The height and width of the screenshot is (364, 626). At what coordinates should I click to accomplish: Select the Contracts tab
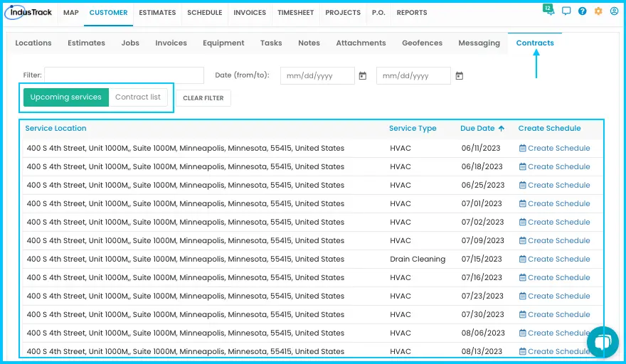point(535,43)
